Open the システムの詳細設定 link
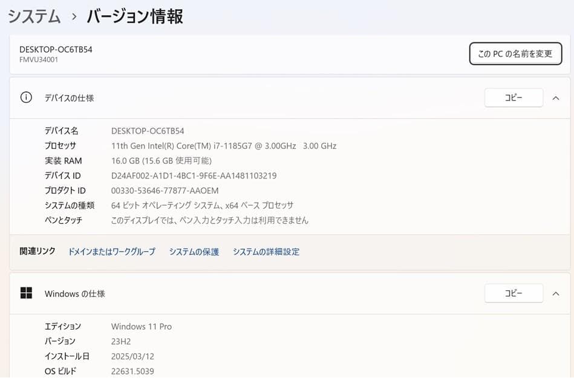Viewport: 574px width, 392px height. click(x=266, y=252)
